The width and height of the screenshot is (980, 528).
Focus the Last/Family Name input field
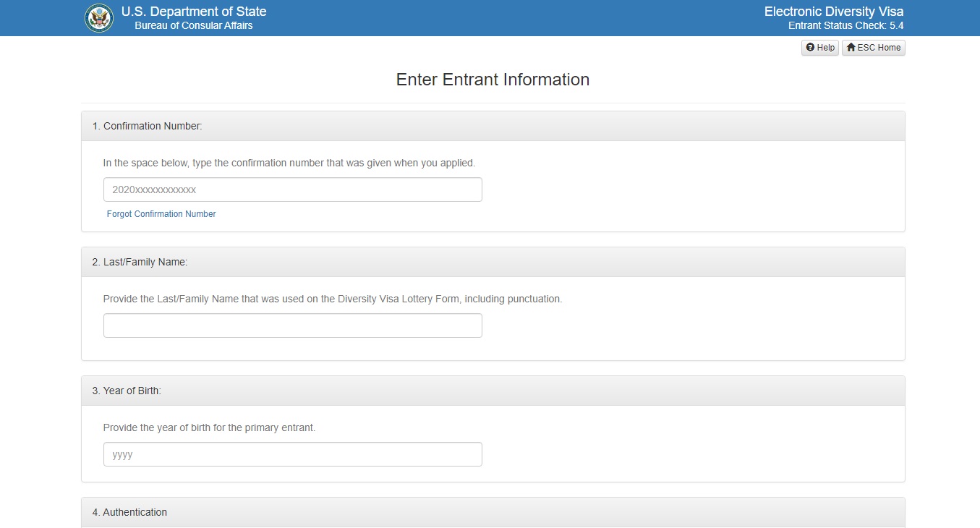click(x=293, y=325)
